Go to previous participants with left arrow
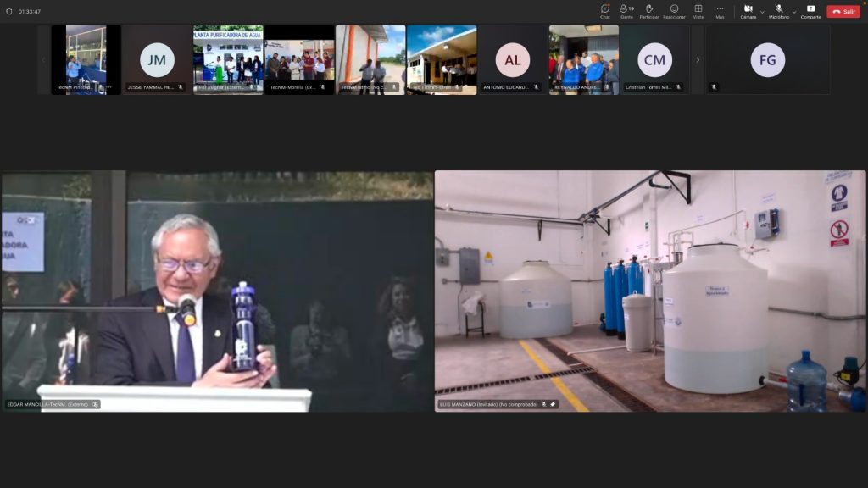Image resolution: width=868 pixels, height=488 pixels. coord(44,60)
